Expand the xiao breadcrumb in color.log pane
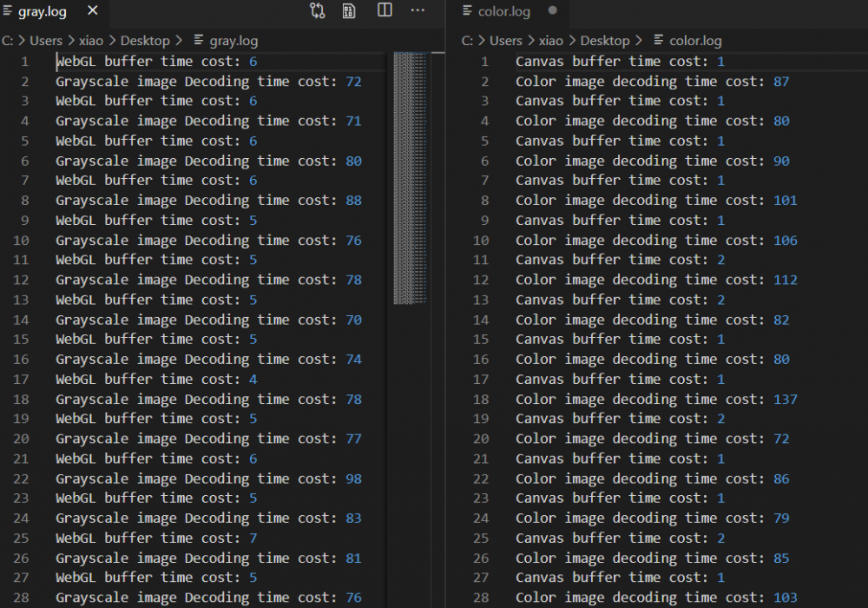Viewport: 868px width, 608px height. (x=550, y=41)
